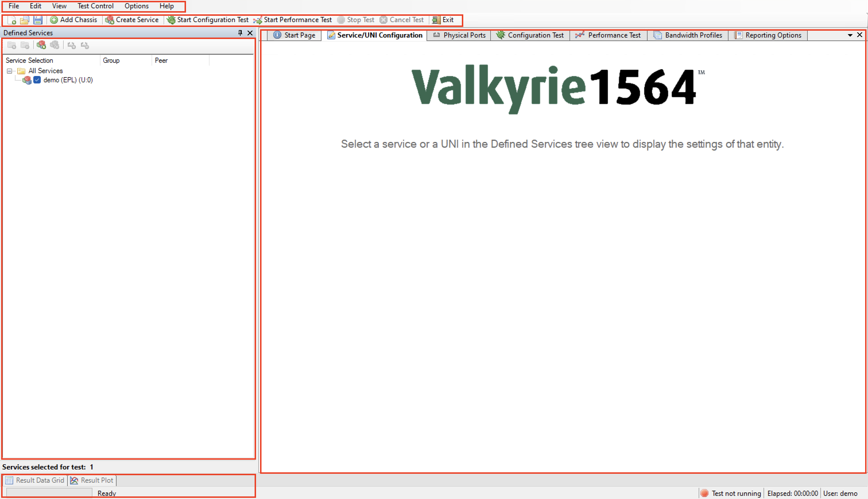
Task: Open the tab list dropdown arrow
Action: click(850, 34)
